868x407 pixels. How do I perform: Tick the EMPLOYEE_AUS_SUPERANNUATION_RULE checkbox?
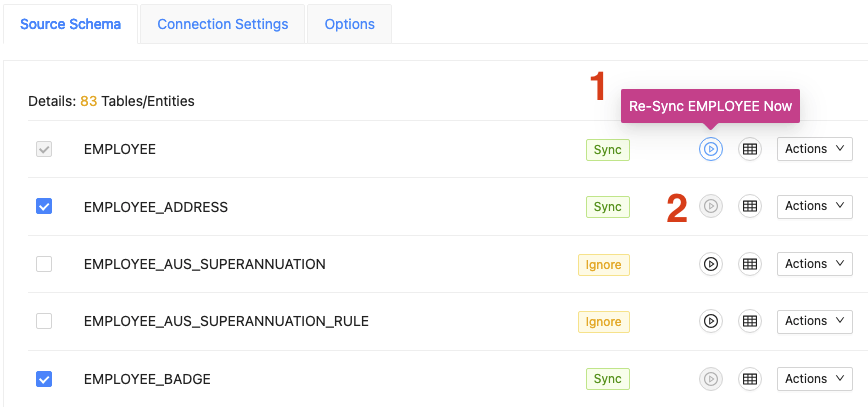44,322
